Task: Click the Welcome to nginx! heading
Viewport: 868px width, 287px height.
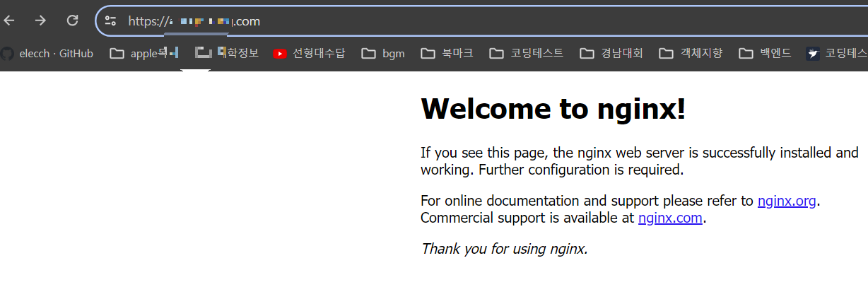Action: pyautogui.click(x=553, y=108)
